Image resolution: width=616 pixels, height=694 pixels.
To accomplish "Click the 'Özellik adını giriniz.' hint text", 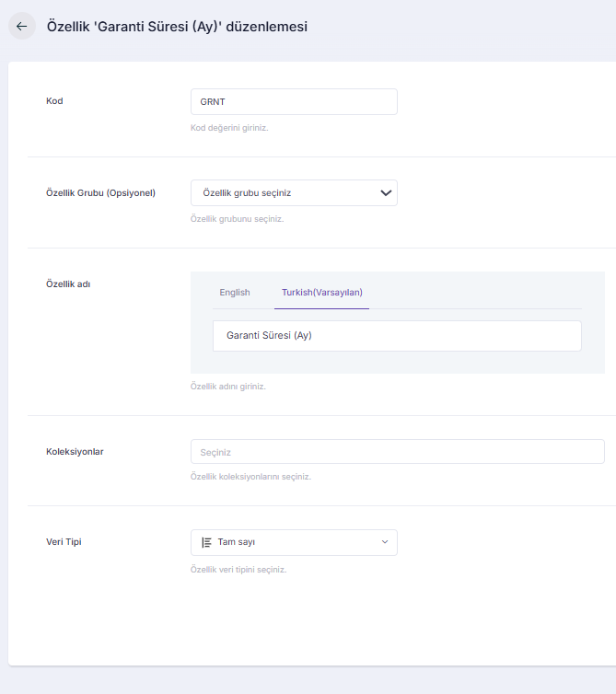I will pyautogui.click(x=227, y=387).
